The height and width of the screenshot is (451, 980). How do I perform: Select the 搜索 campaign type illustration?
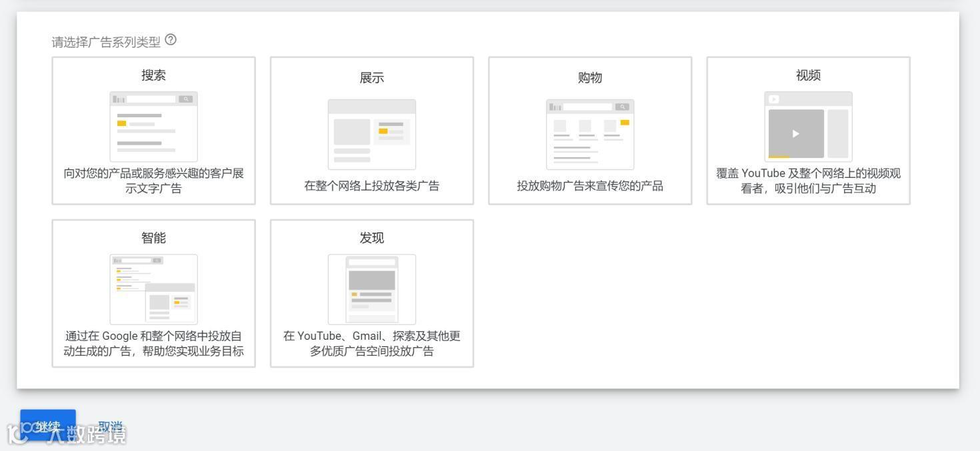point(153,127)
